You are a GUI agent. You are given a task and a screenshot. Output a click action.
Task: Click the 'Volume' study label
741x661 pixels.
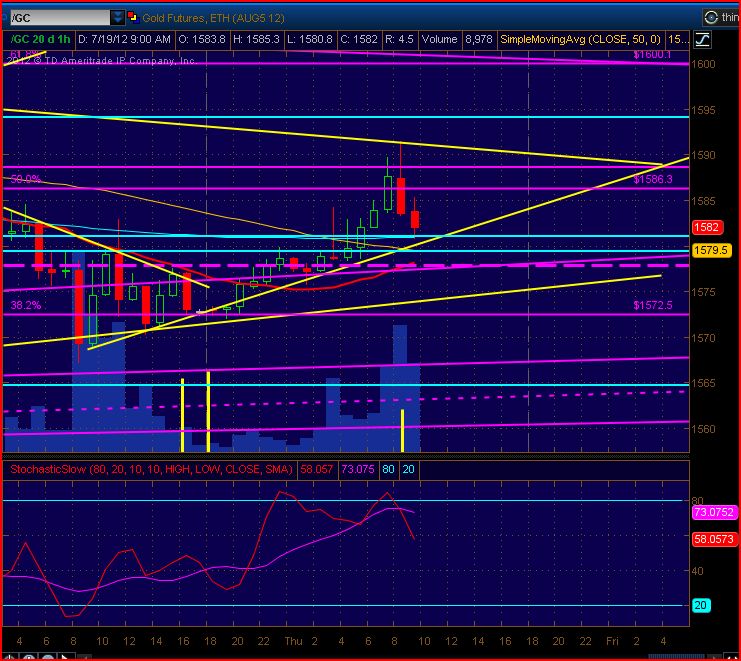[439, 39]
